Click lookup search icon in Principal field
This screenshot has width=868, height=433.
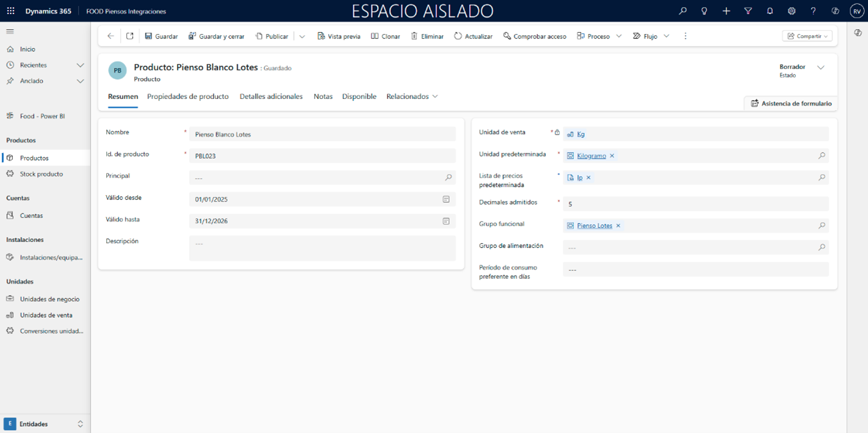[448, 178]
